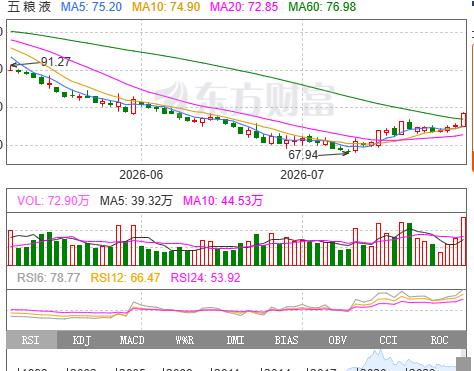
Task: Click the MA20: 72.85 label
Action: 244,7
